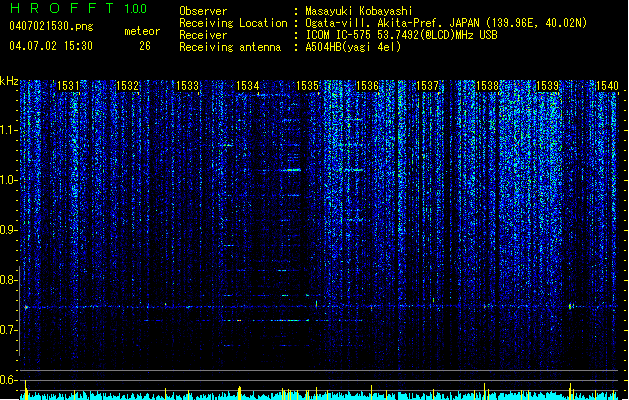Click the 1534 time axis marker
This screenshot has height=400, width=629.
(248, 86)
